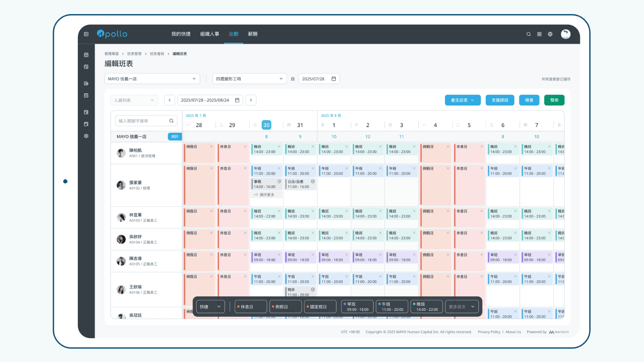Select the 休息日 quick shift chip

tap(251, 307)
